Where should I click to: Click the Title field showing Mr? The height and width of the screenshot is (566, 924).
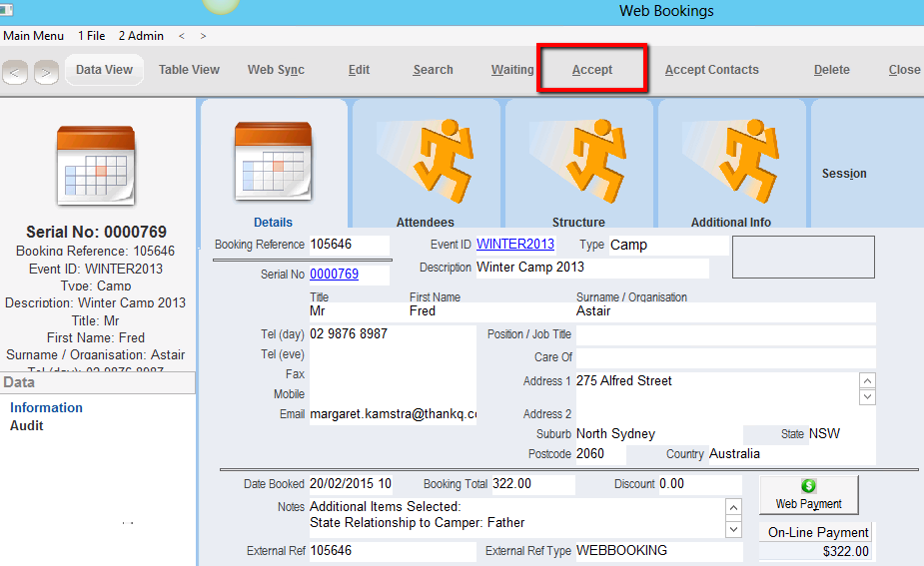click(x=357, y=311)
